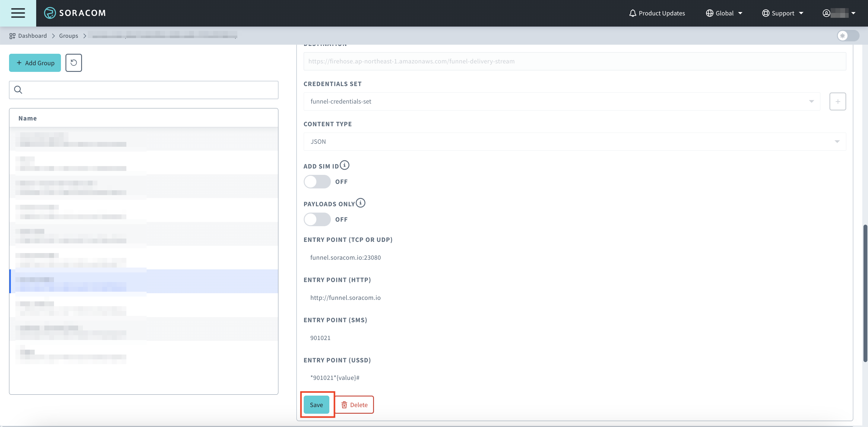Click the SORACOM logo

point(75,13)
